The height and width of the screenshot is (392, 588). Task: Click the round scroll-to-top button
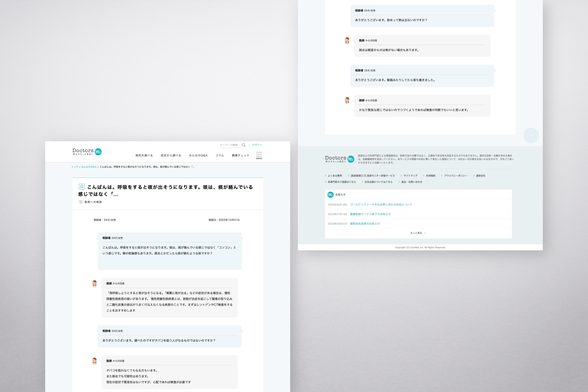click(x=531, y=135)
